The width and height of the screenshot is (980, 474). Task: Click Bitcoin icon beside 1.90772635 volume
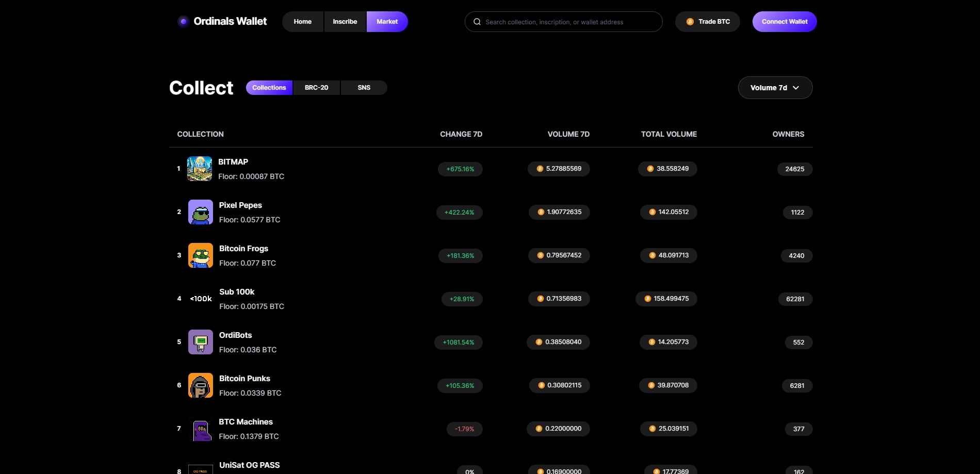tap(541, 212)
